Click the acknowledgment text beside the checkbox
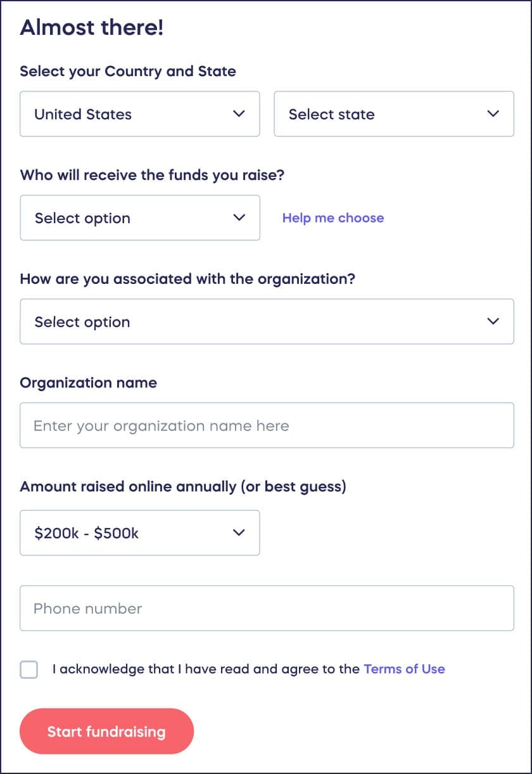 point(206,669)
